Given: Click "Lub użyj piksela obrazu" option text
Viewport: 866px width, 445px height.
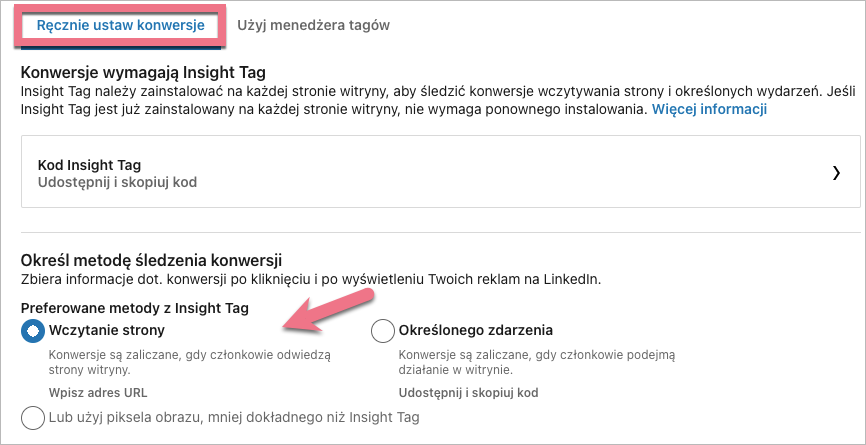Looking at the screenshot, I should pyautogui.click(x=234, y=417).
